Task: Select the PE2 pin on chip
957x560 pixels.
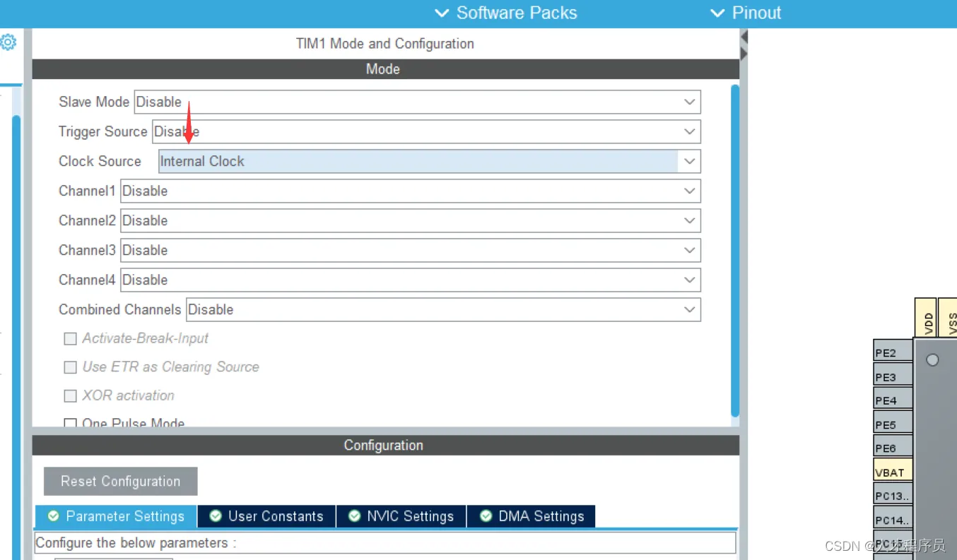Action: point(893,351)
